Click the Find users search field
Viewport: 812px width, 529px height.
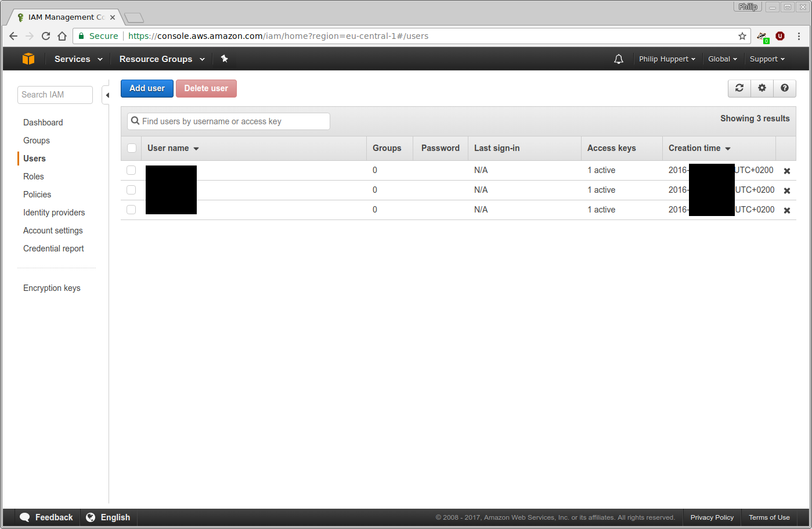pos(228,121)
